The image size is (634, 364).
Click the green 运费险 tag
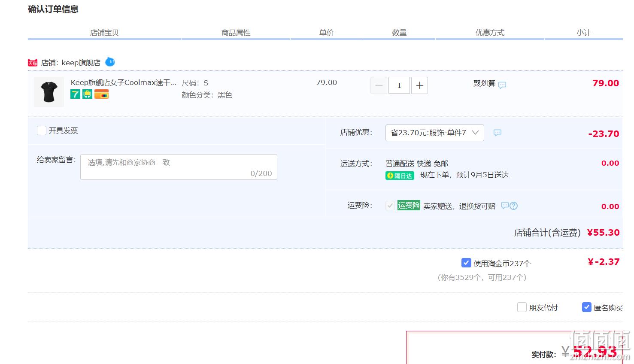point(409,205)
